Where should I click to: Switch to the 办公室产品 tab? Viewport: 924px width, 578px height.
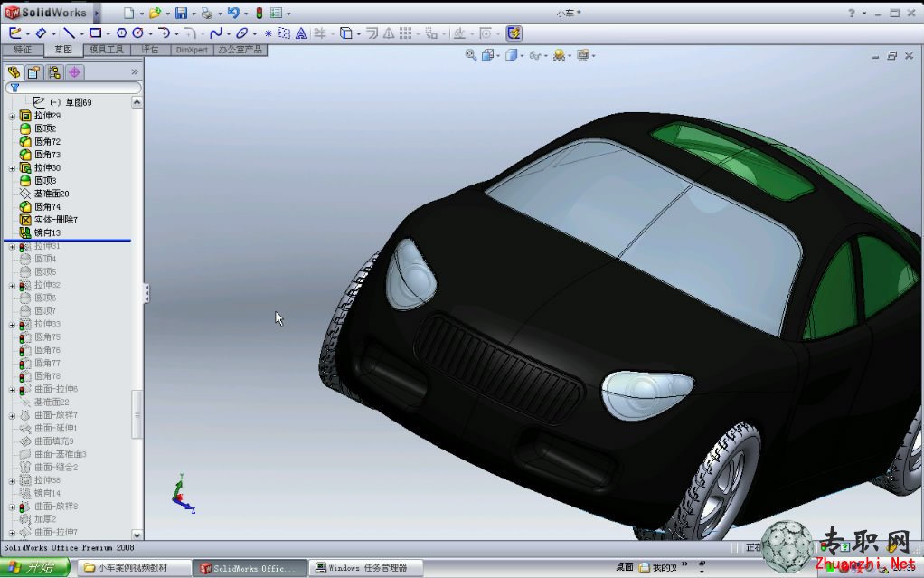click(240, 50)
